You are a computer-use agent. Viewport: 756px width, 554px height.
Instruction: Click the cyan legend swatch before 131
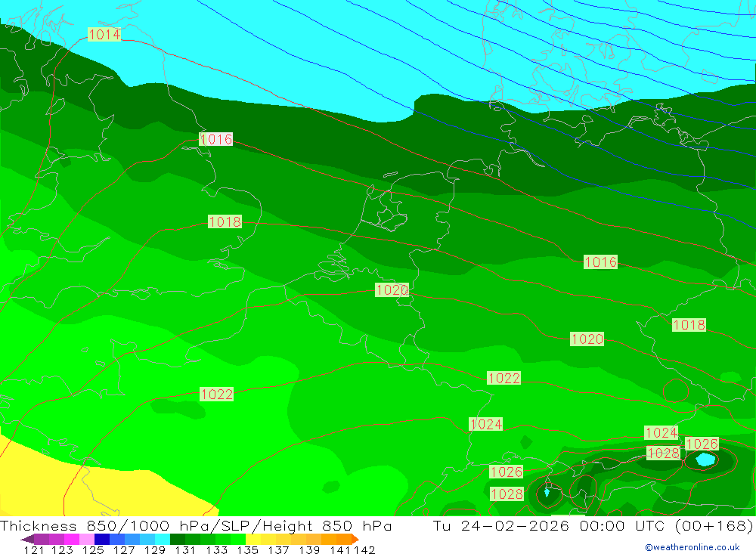tap(163, 539)
